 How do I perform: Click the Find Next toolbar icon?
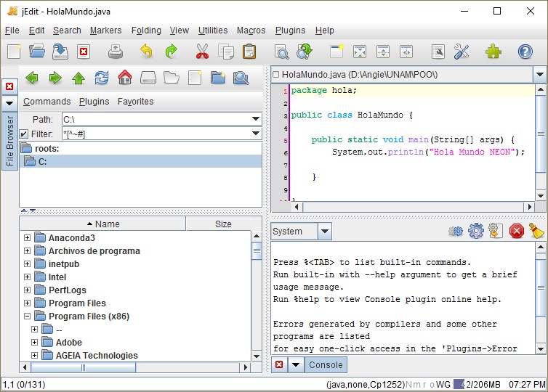[x=305, y=51]
